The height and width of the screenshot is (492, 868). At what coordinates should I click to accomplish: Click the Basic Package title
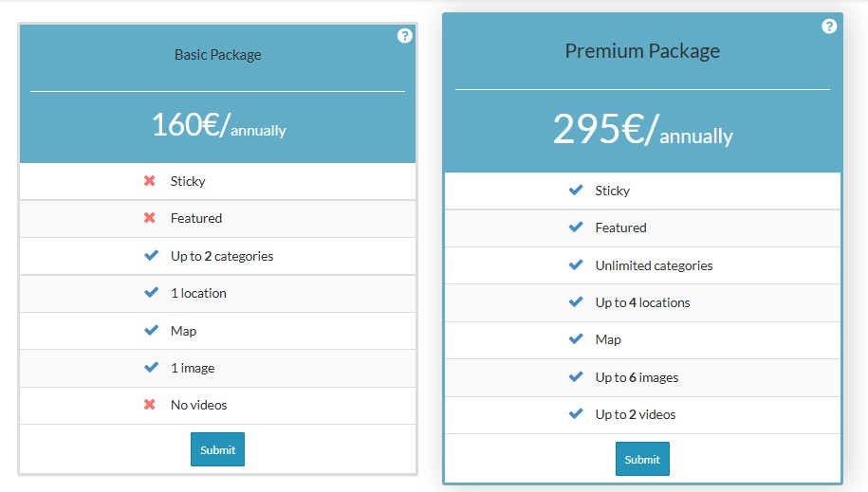pyautogui.click(x=217, y=55)
